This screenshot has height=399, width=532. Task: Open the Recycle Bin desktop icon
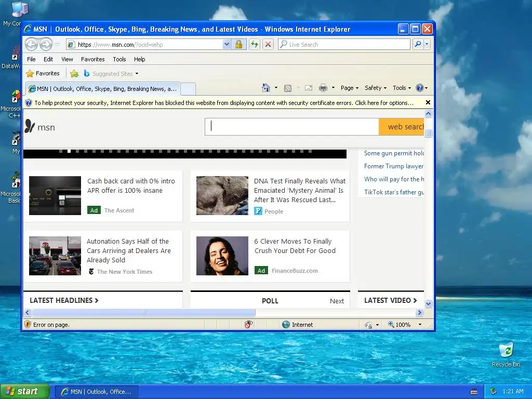coord(506,355)
